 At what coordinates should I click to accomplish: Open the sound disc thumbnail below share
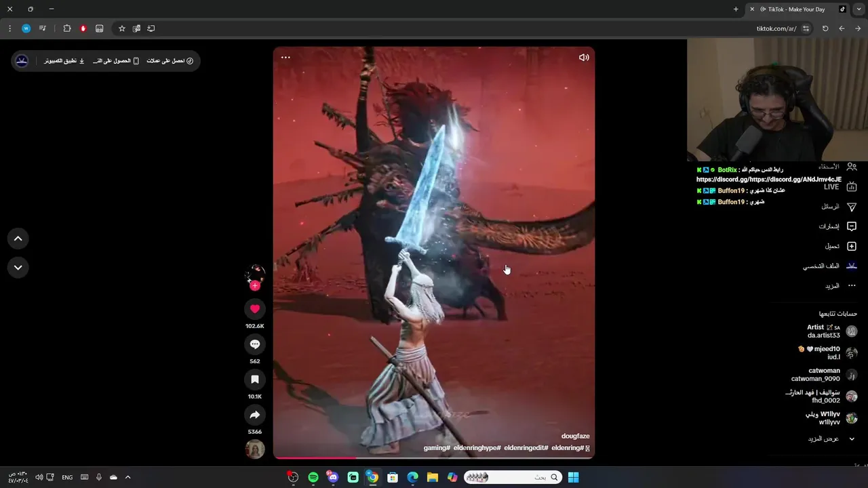(x=255, y=449)
